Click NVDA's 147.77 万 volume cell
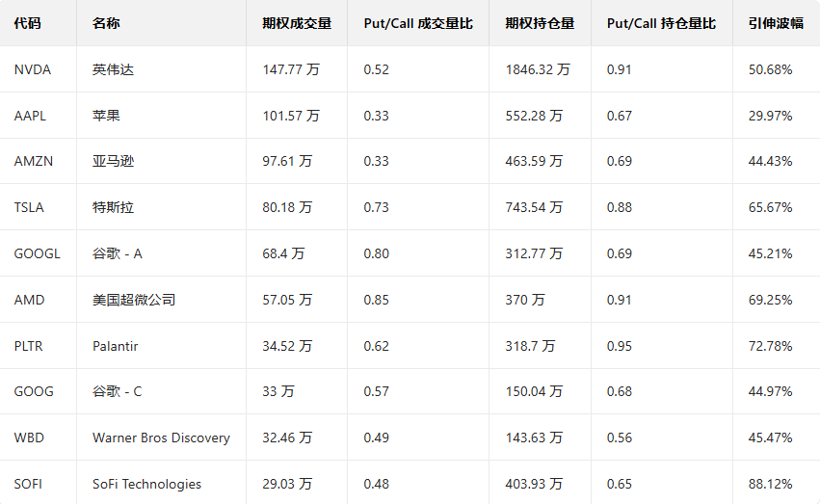Screen dimensions: 820x504 (x=290, y=69)
